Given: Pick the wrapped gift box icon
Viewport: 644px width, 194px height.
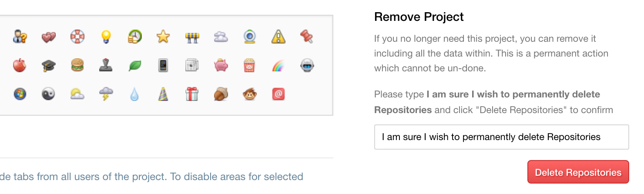Looking at the screenshot, I should click(x=192, y=94).
